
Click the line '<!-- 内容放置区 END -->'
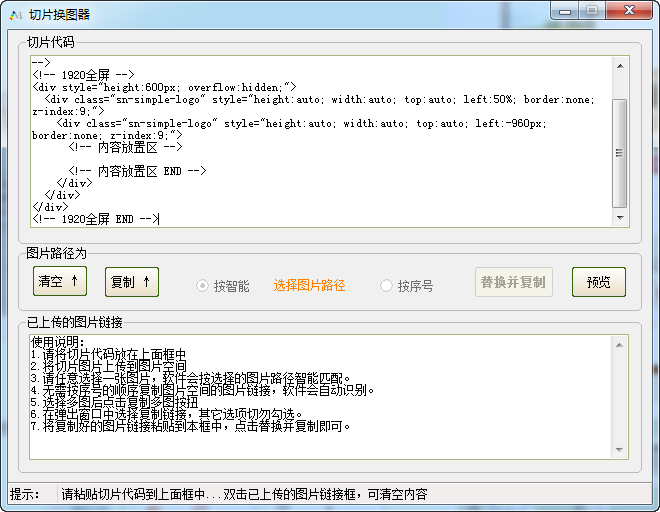click(x=137, y=171)
